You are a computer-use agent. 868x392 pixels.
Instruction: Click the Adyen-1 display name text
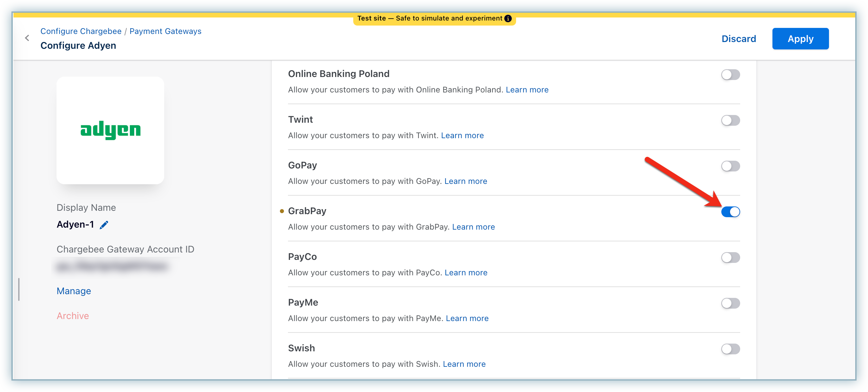pos(75,224)
